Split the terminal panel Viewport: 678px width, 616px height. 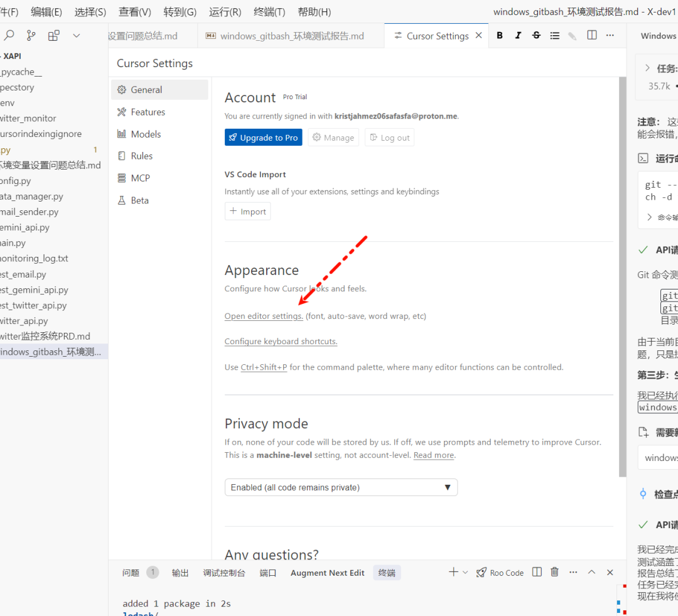tap(537, 572)
